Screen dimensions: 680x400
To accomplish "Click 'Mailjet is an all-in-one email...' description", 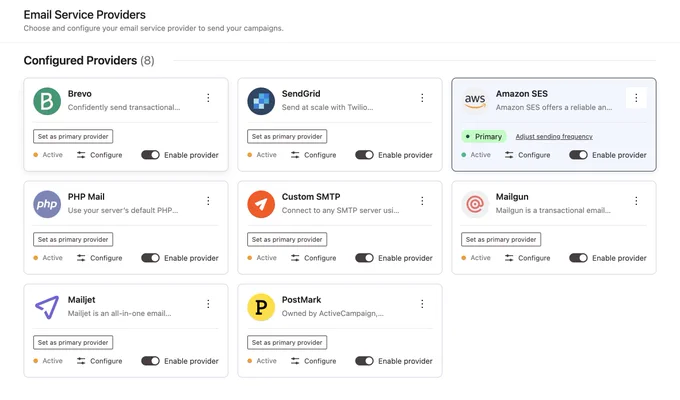I will (119, 313).
